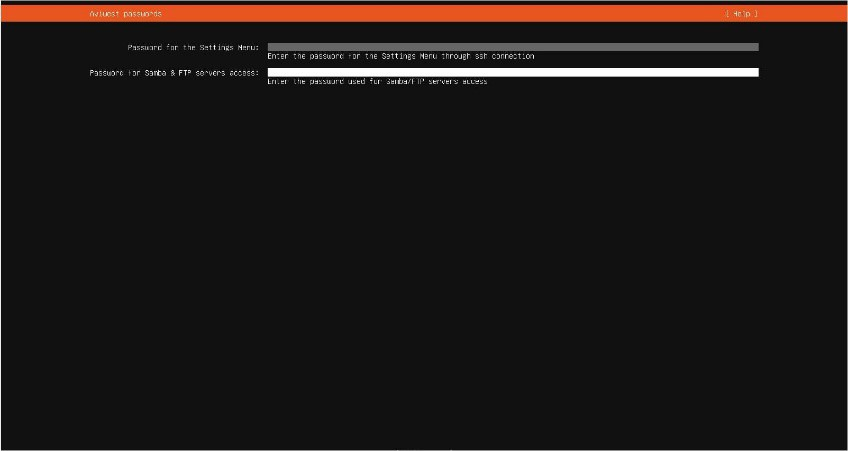This screenshot has width=848, height=451.
Task: Click left edge of Settings Menu password field
Action: coord(272,47)
